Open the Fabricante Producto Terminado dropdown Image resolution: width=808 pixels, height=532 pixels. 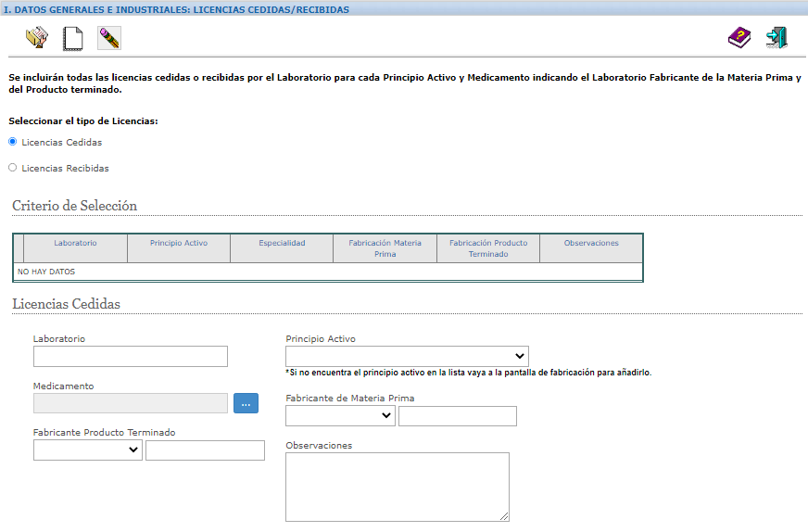point(88,450)
